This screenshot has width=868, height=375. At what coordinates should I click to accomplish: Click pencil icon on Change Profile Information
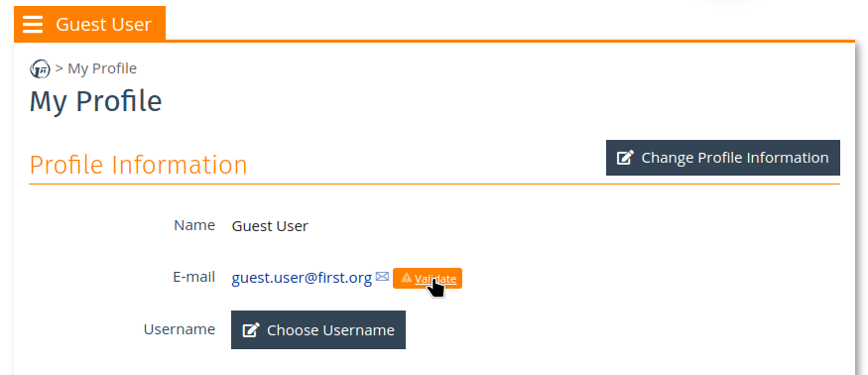(x=625, y=158)
